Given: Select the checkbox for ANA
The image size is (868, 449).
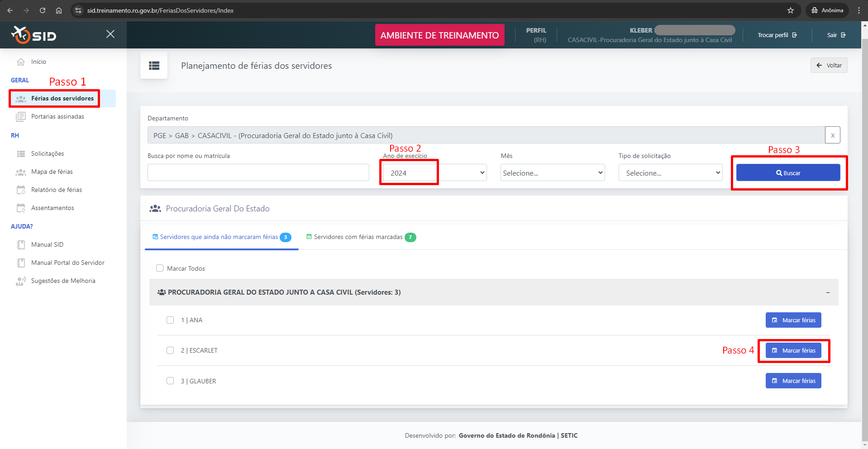Looking at the screenshot, I should [x=170, y=320].
